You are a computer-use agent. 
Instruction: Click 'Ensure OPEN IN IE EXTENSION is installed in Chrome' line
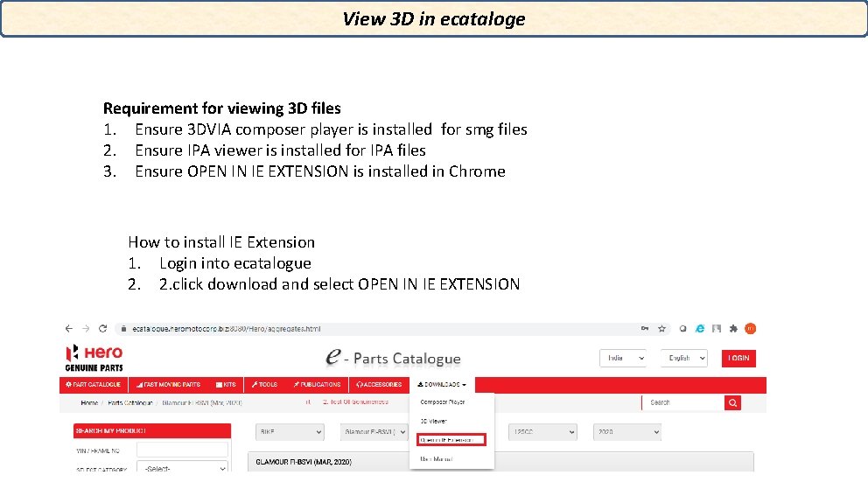pyautogui.click(x=320, y=171)
